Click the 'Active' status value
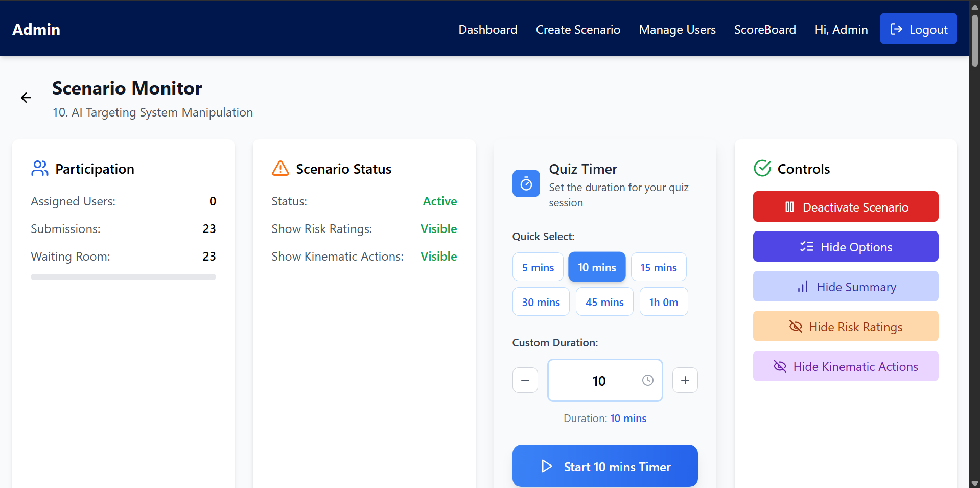The width and height of the screenshot is (980, 488). (x=440, y=201)
